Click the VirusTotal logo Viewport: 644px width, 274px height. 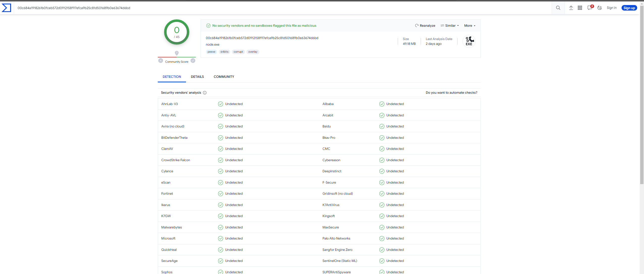tap(6, 8)
